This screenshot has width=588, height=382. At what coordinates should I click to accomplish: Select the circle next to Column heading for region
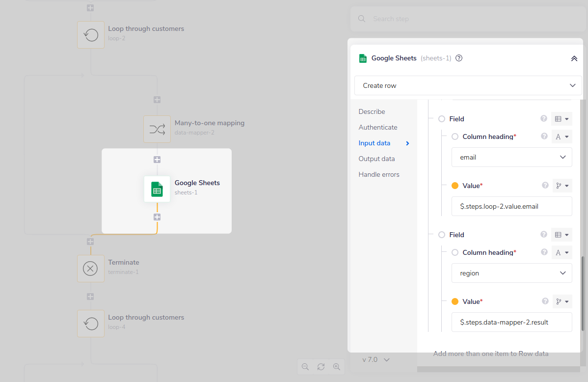[454, 252]
